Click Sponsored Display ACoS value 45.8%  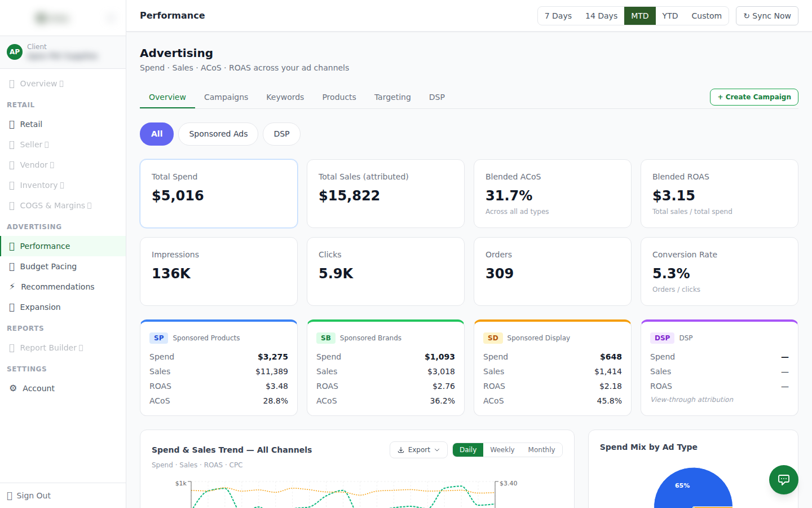[609, 401]
